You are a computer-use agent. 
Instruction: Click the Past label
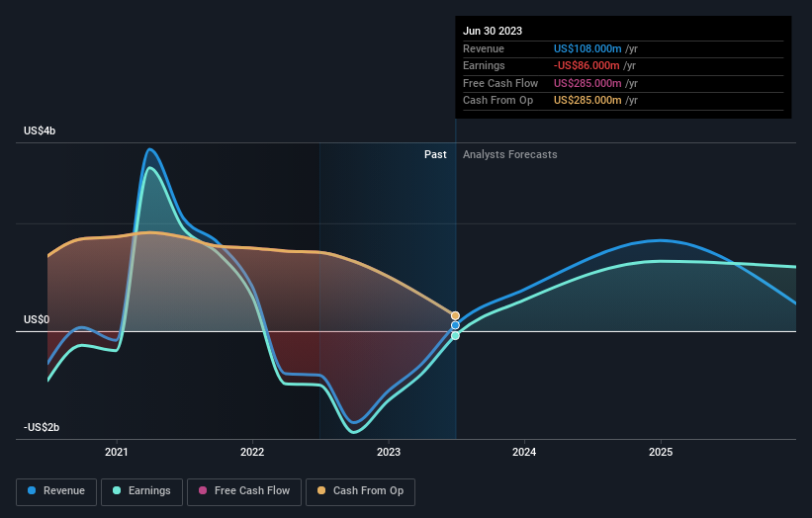click(435, 155)
